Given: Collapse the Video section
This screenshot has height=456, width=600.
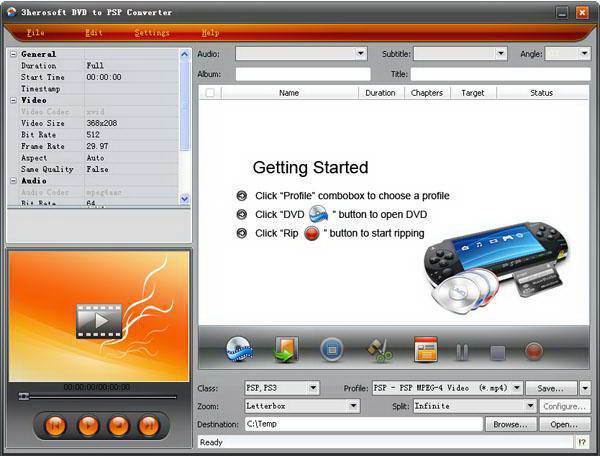Looking at the screenshot, I should point(13,100).
